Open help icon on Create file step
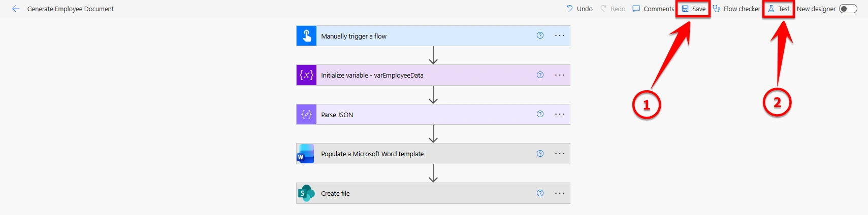 [x=540, y=193]
